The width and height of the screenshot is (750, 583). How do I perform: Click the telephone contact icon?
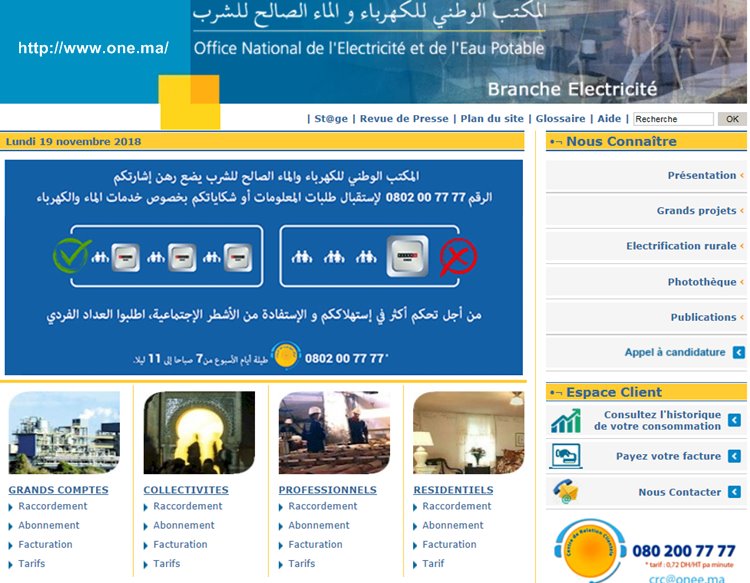point(565,492)
